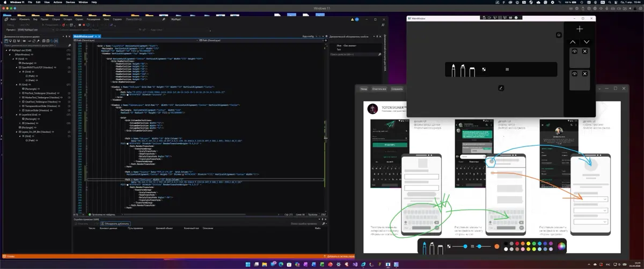Pick the black color swatch

(506, 243)
